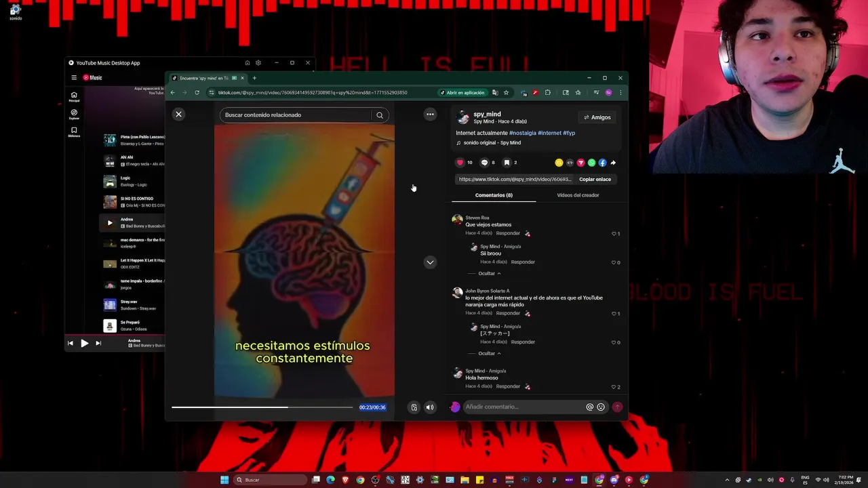Collapse replies under John Byron's comment via Ocultar
868x488 pixels.
490,354
